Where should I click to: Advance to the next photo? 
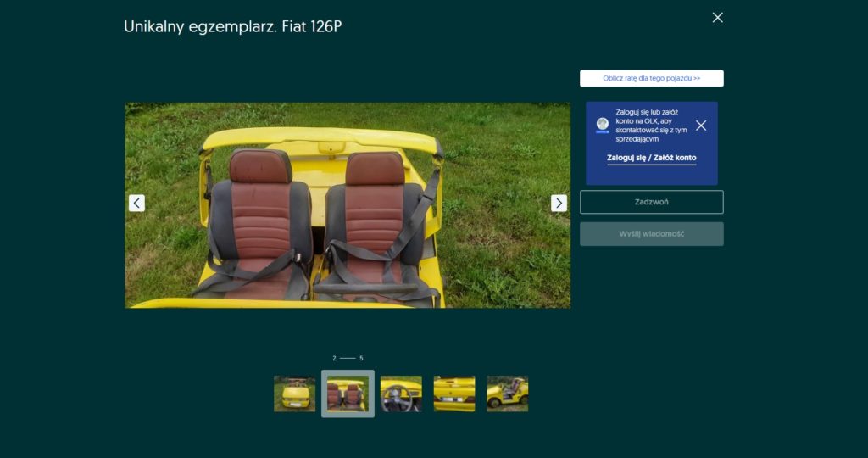pos(559,204)
